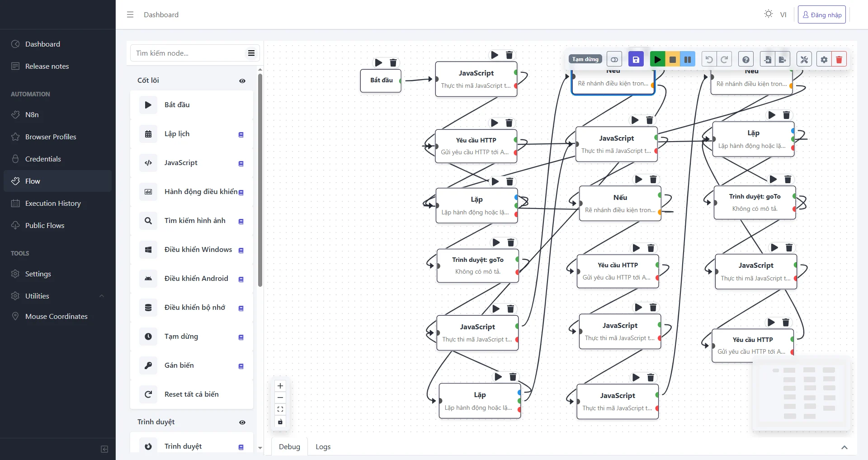Image resolution: width=868 pixels, height=460 pixels.
Task: Select the Tạm dừng node in list
Action: pos(192,337)
